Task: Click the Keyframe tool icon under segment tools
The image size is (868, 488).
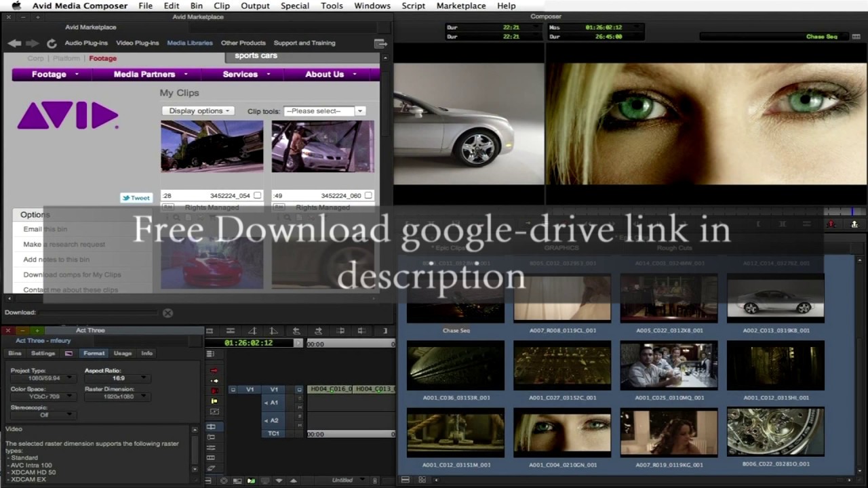Action: coord(214,411)
